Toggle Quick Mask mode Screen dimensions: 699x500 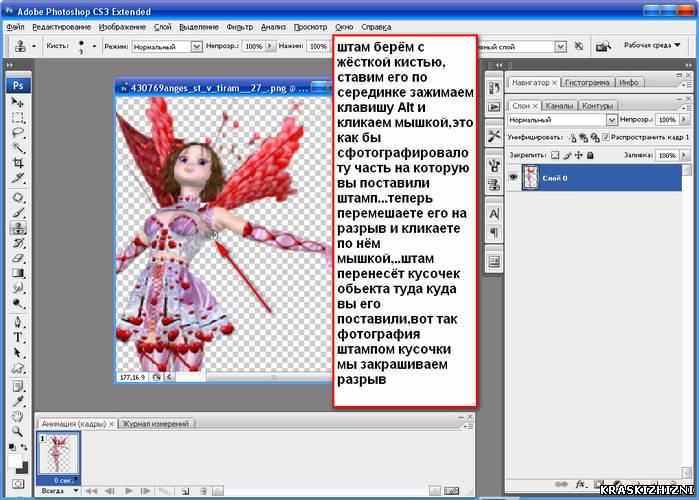(18, 484)
